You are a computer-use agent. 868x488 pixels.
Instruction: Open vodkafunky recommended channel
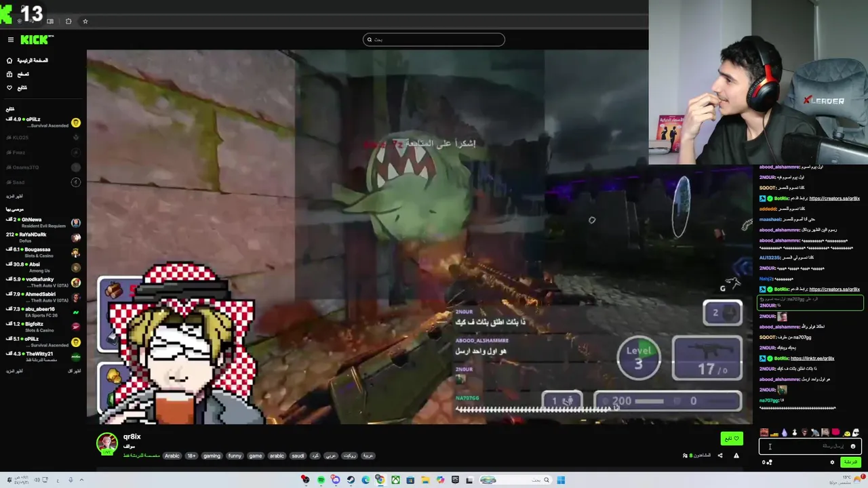click(x=43, y=282)
